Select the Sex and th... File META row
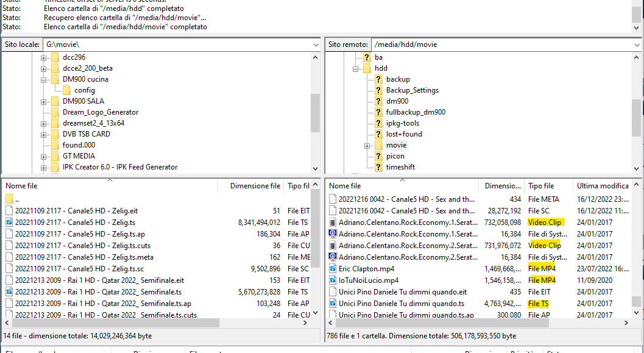Viewport: 644px width, 353px height. (479, 199)
